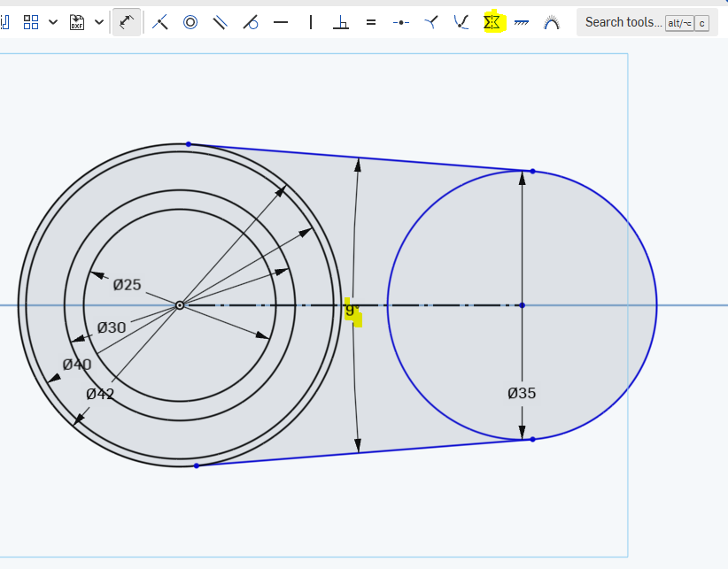Choose the Parallel constraint tool

click(221, 22)
